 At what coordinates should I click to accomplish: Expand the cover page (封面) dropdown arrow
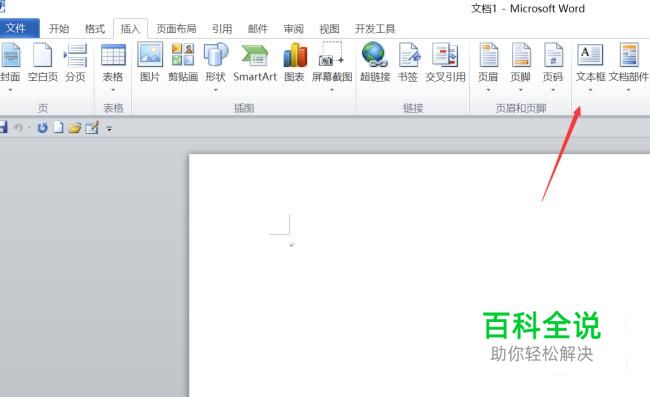click(x=10, y=90)
